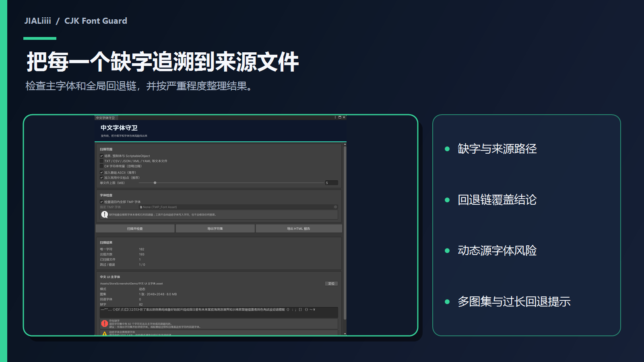Close the 中文字体守卫 window
Screen dimensions: 644x362
(x=344, y=117)
